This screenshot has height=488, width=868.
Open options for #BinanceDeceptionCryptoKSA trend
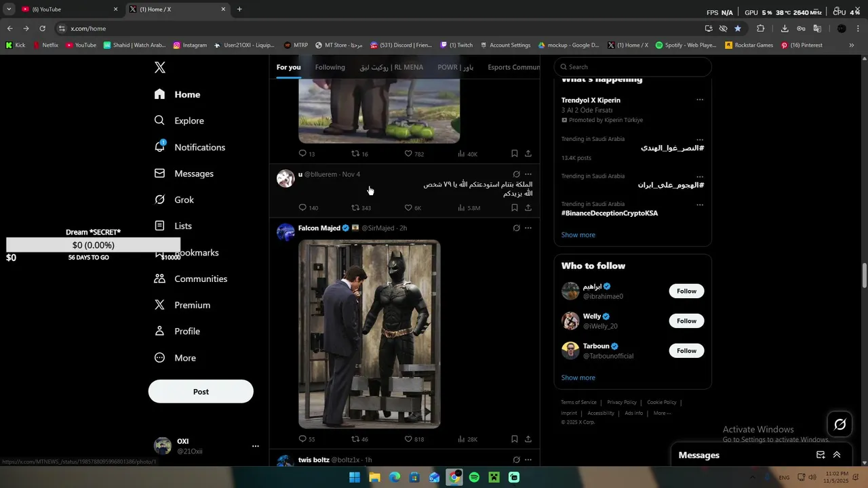[x=700, y=204]
